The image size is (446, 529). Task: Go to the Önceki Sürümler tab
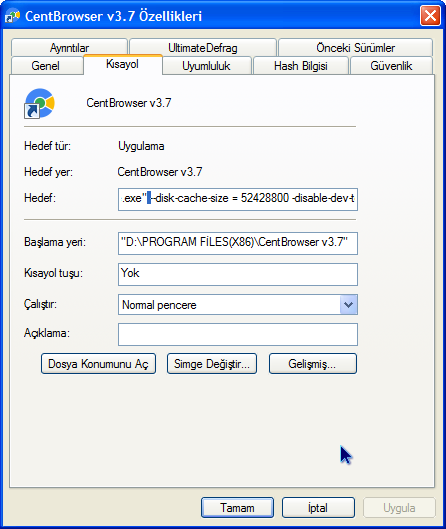(x=355, y=47)
